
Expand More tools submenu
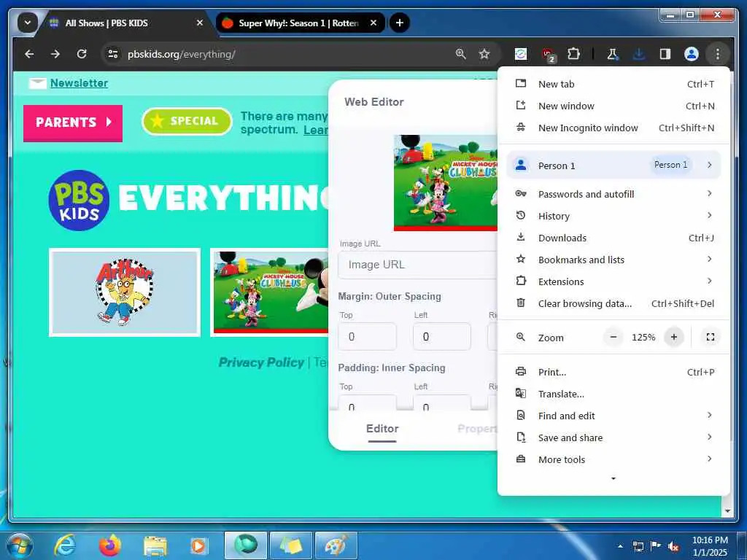click(614, 459)
